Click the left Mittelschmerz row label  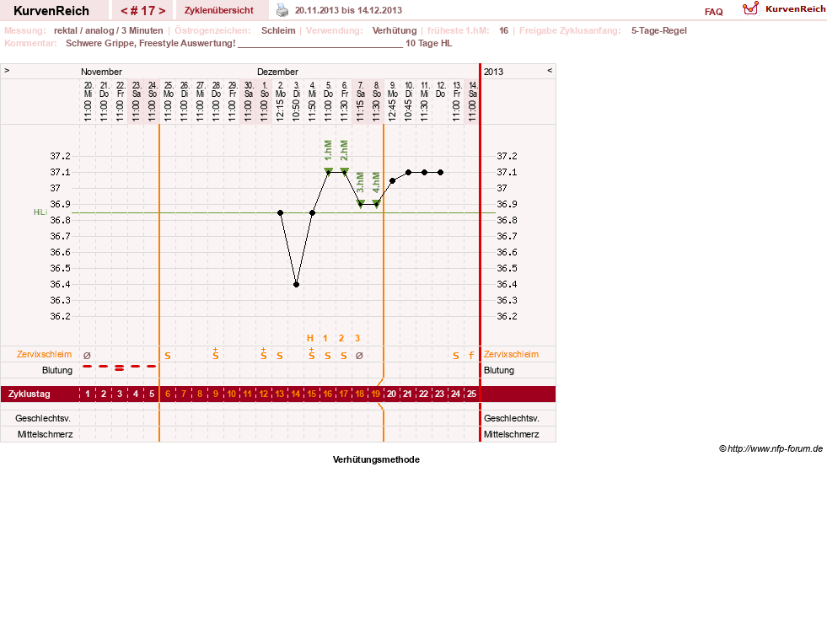click(x=46, y=434)
